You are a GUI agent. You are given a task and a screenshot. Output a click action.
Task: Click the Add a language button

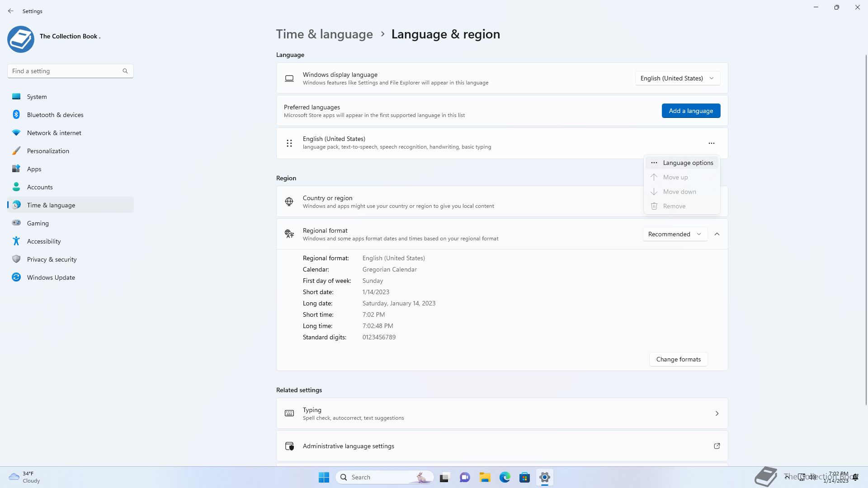(691, 111)
